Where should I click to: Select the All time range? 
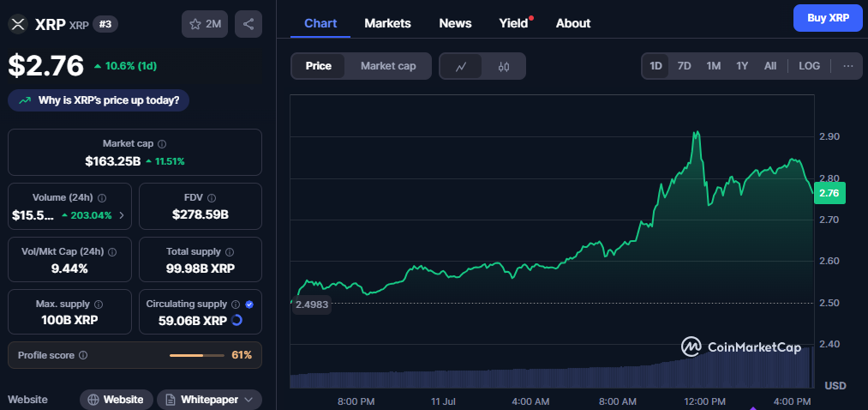click(770, 66)
